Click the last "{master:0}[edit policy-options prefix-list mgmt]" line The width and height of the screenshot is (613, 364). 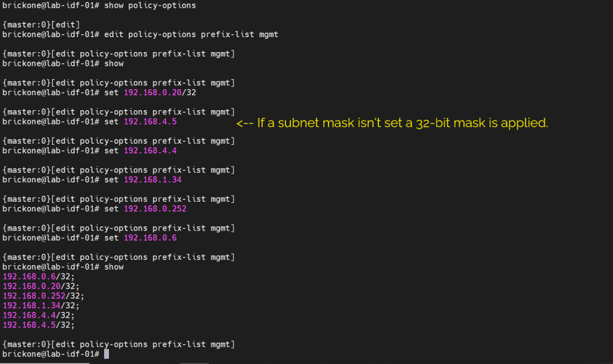tap(119, 344)
